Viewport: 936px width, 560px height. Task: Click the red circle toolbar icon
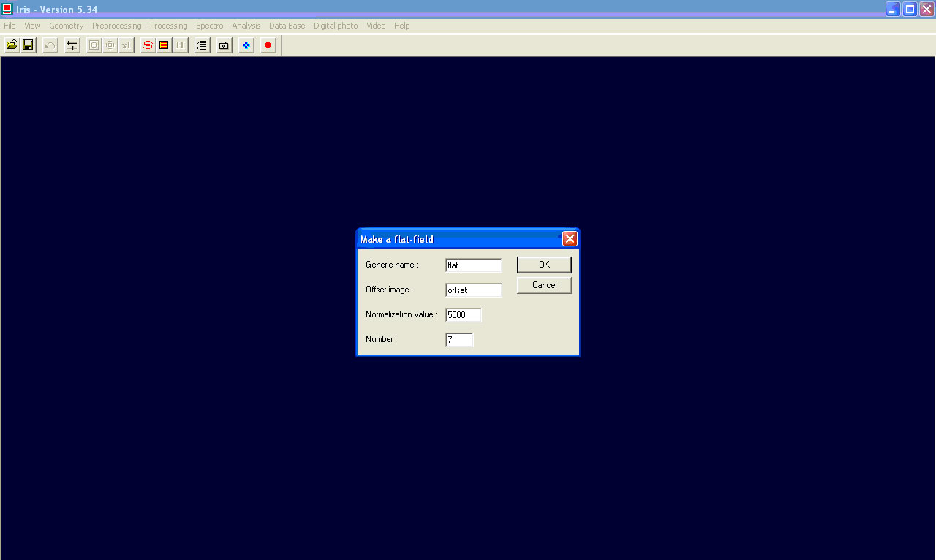(268, 45)
